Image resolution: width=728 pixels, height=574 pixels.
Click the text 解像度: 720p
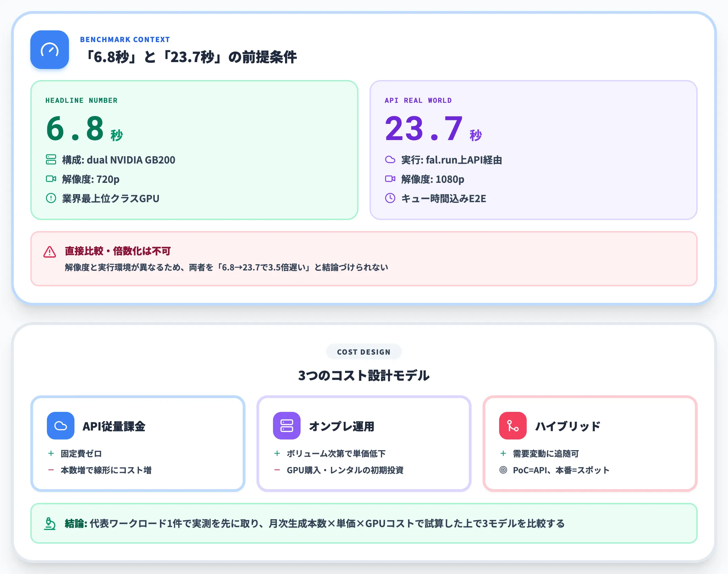[91, 179]
